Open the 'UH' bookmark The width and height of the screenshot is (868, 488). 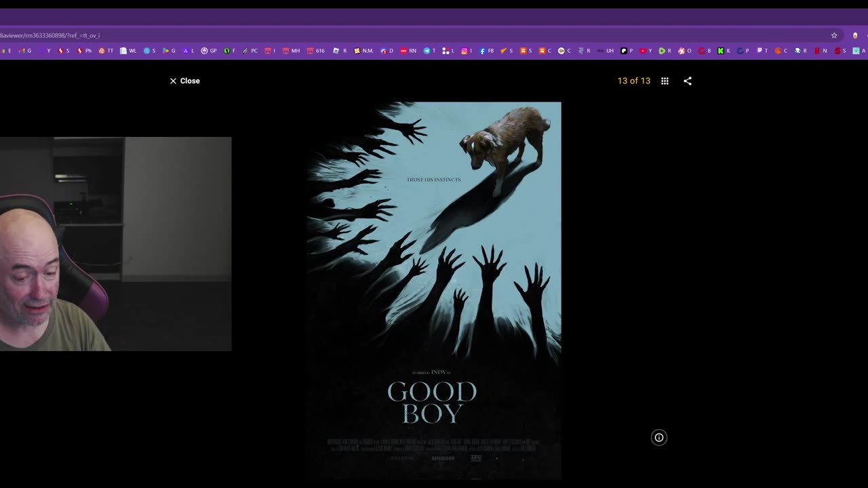click(x=606, y=51)
